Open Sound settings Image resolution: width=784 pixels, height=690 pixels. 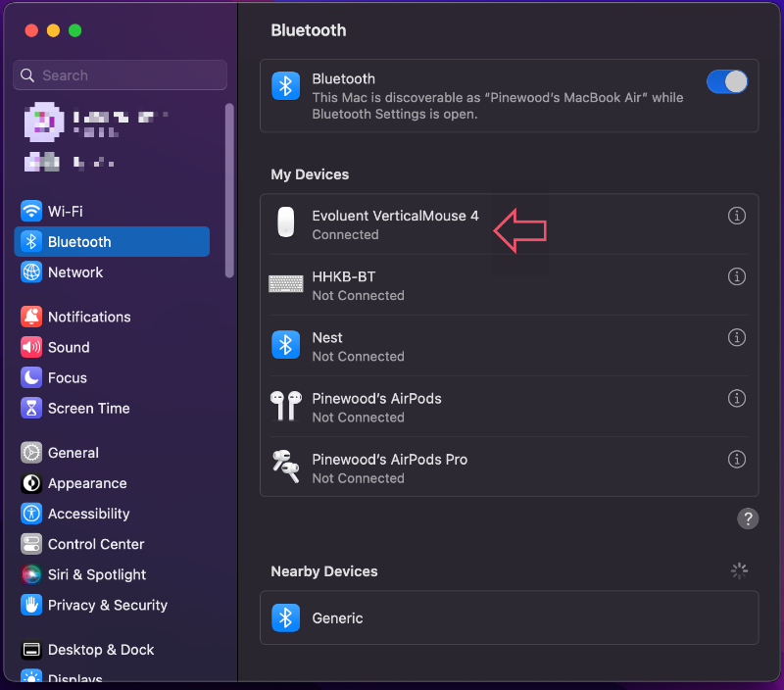[112, 348]
